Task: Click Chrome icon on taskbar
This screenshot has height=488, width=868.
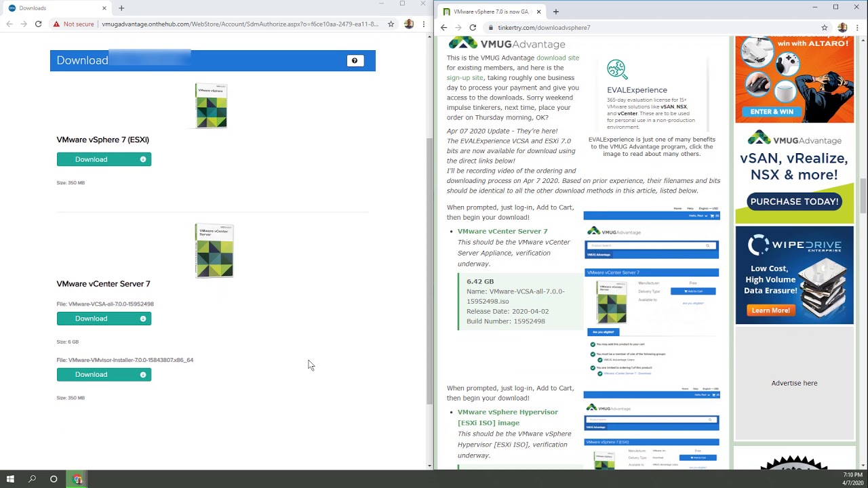Action: 78,479
